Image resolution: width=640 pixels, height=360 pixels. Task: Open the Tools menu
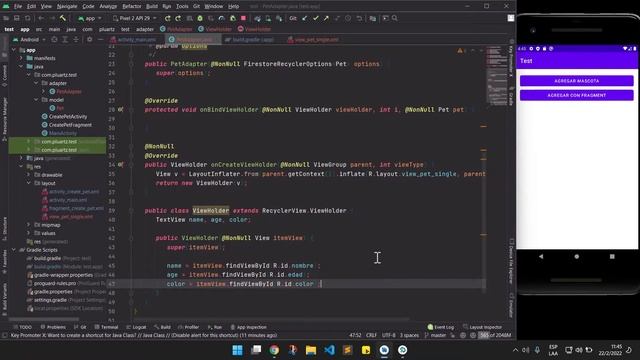[x=182, y=7]
